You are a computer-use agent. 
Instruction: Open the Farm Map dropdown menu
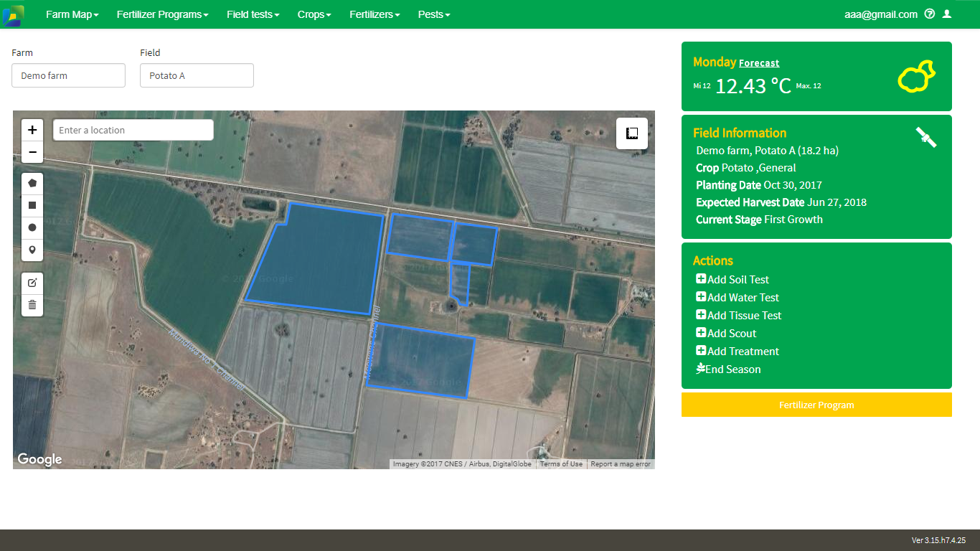[x=72, y=14]
